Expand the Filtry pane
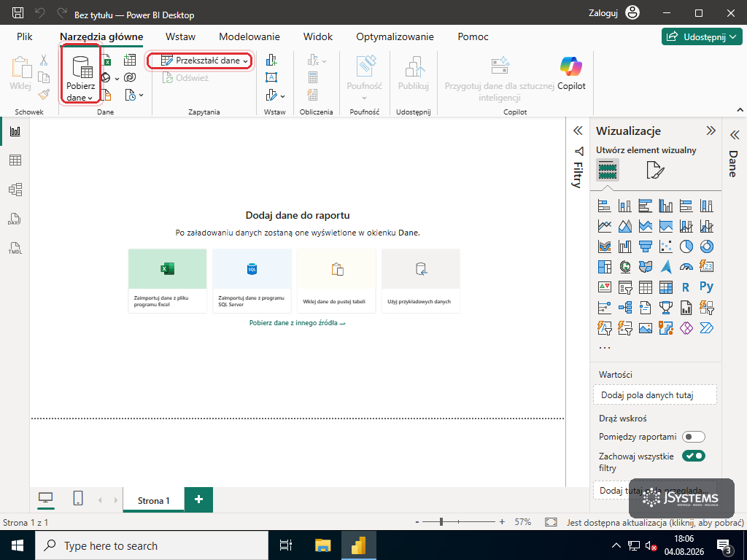This screenshot has width=747, height=560. pos(578,131)
